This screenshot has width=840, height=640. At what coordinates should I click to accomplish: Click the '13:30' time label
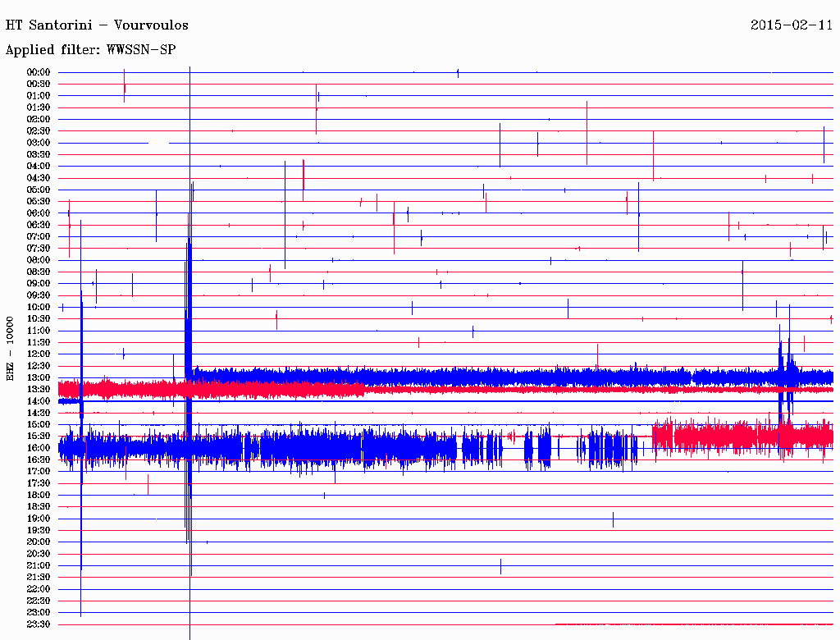[x=39, y=389]
